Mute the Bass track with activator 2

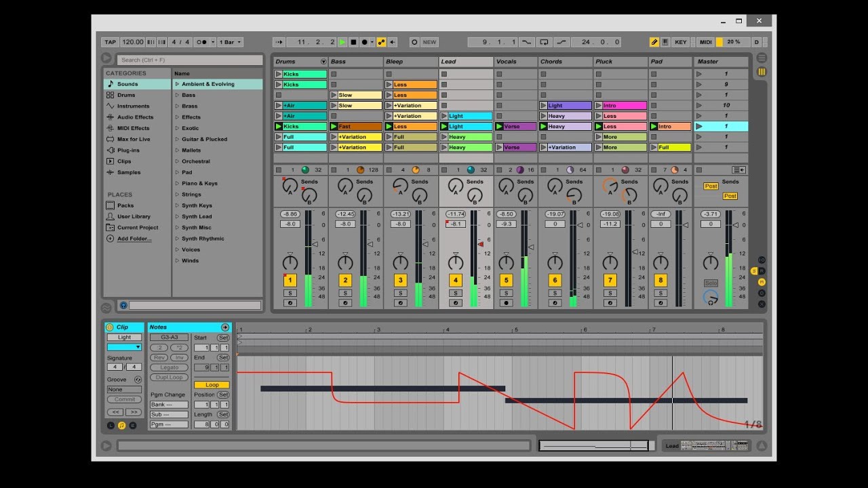345,281
